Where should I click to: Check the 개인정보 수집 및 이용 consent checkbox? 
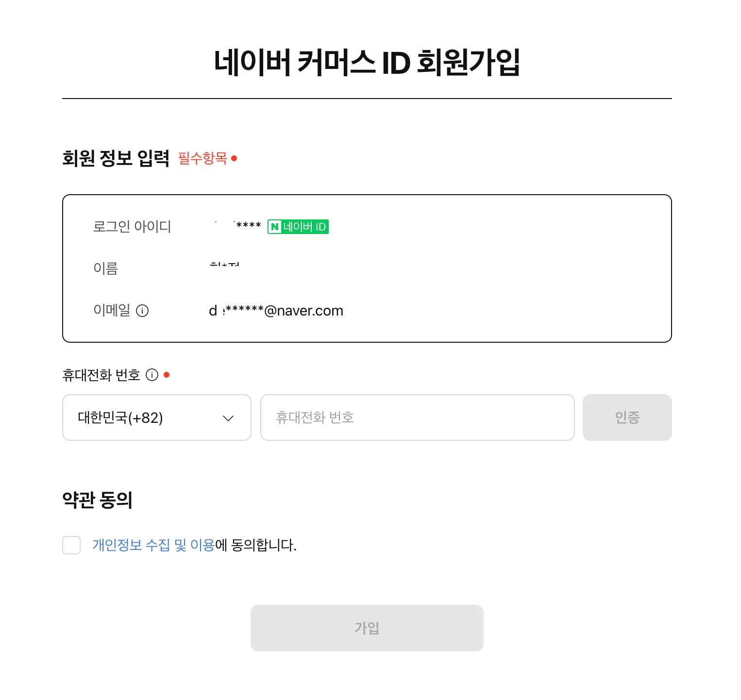[x=71, y=545]
